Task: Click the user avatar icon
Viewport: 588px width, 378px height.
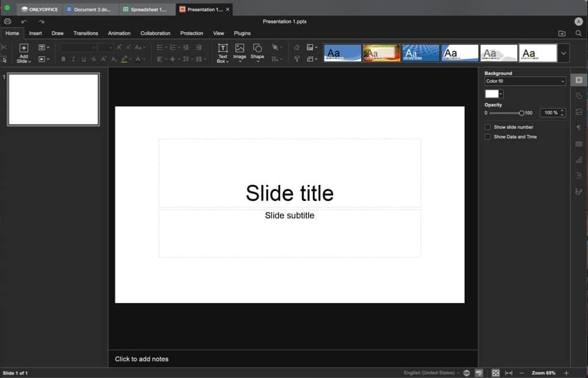Action: [579, 21]
